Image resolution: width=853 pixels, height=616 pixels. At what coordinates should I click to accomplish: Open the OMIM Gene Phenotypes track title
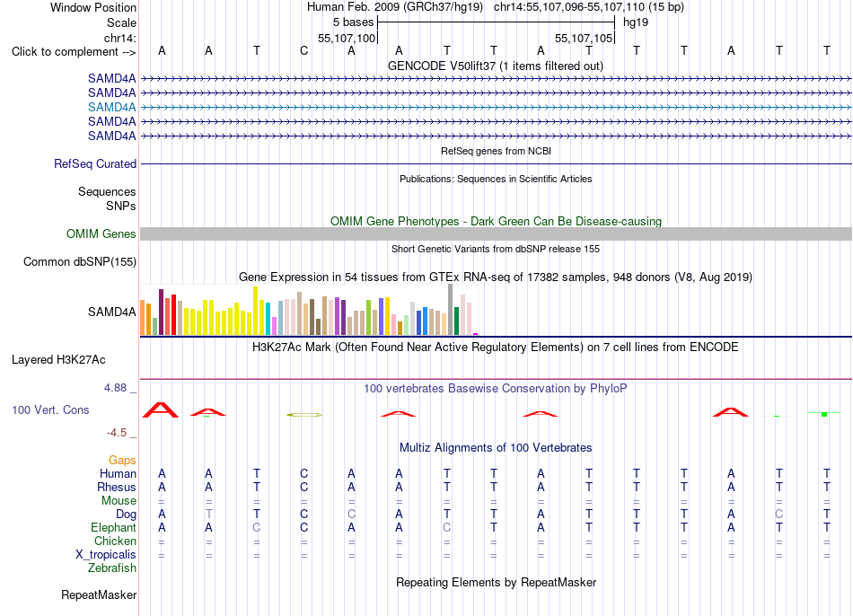[x=497, y=221]
